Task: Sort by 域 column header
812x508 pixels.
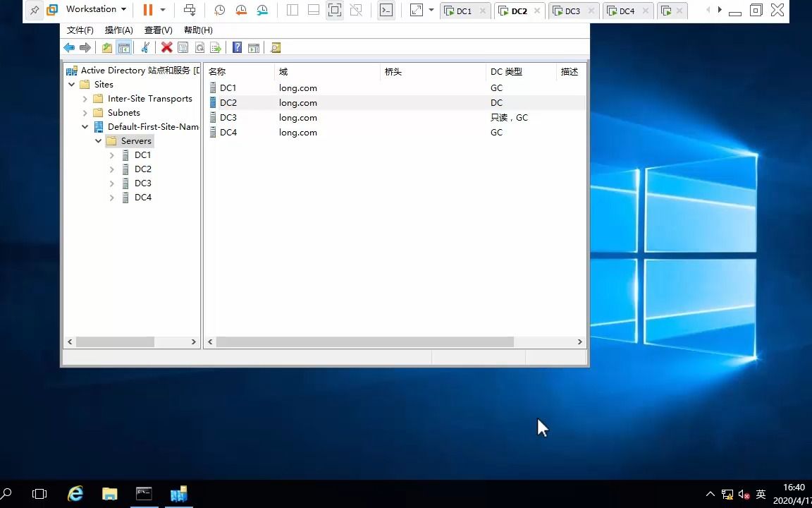Action: pyautogui.click(x=327, y=72)
